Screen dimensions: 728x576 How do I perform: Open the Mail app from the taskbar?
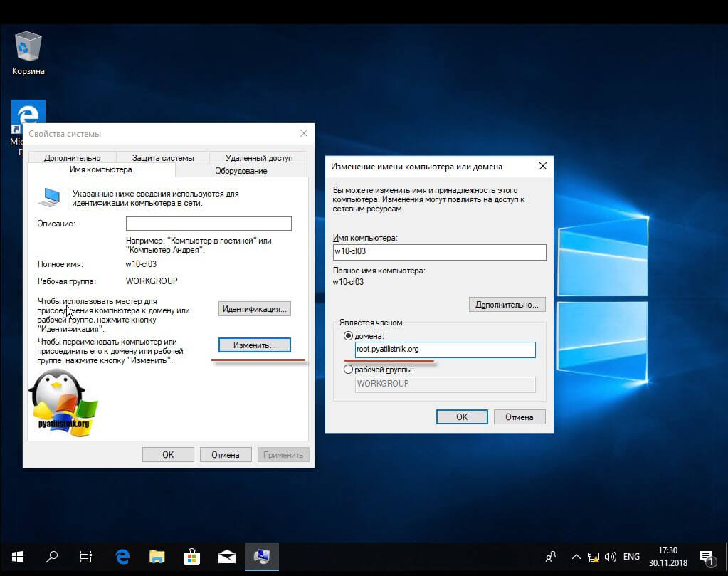pyautogui.click(x=226, y=557)
